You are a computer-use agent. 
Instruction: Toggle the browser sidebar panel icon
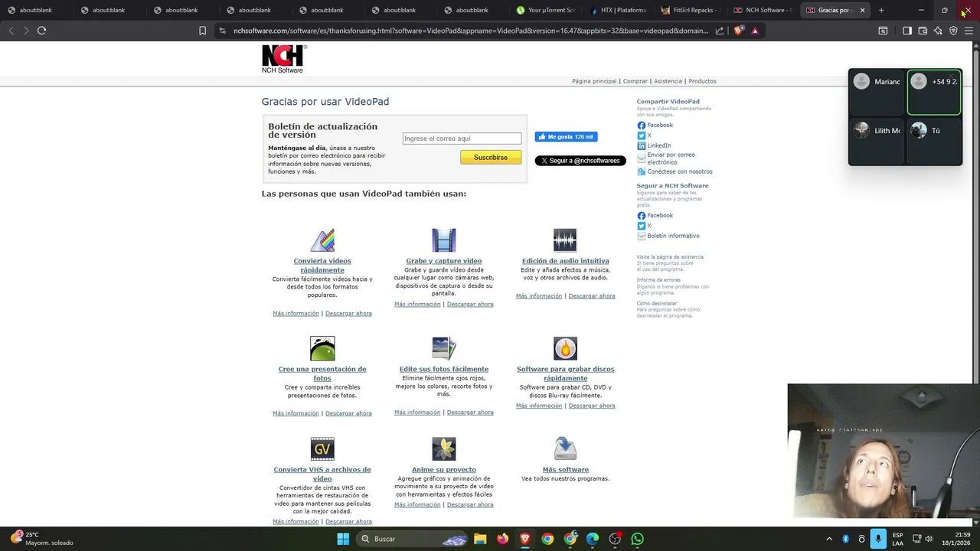[x=907, y=31]
